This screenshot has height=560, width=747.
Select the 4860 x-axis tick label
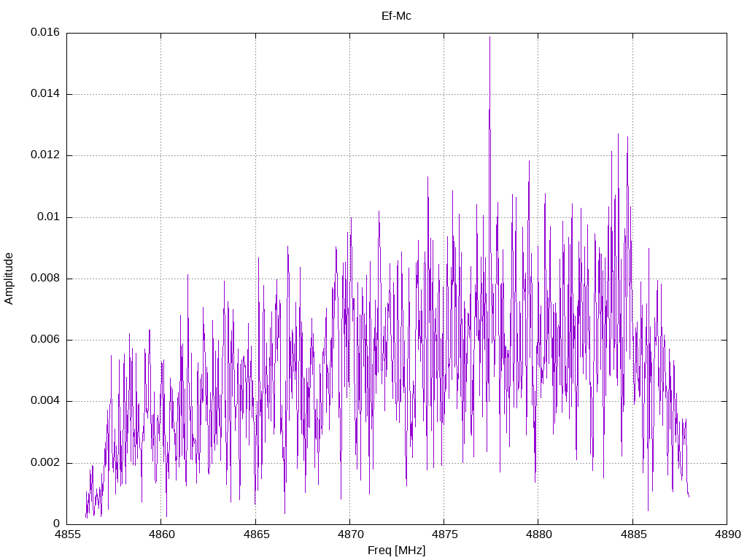161,536
